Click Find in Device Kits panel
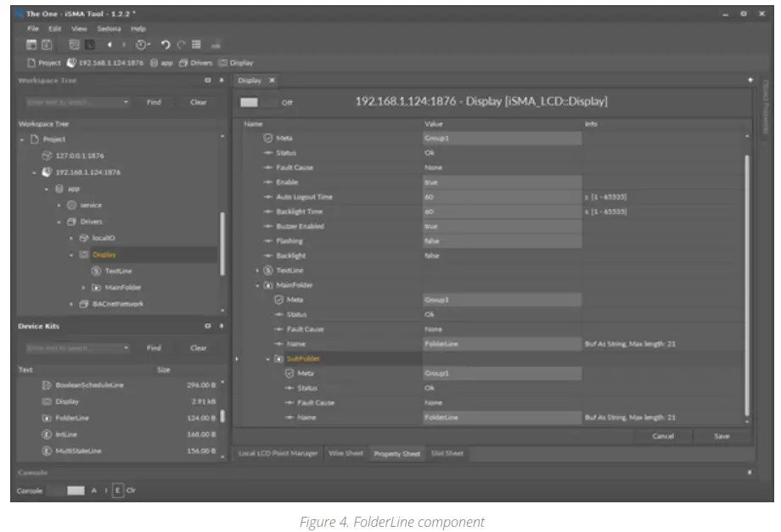The height and width of the screenshot is (532, 781). [x=154, y=348]
